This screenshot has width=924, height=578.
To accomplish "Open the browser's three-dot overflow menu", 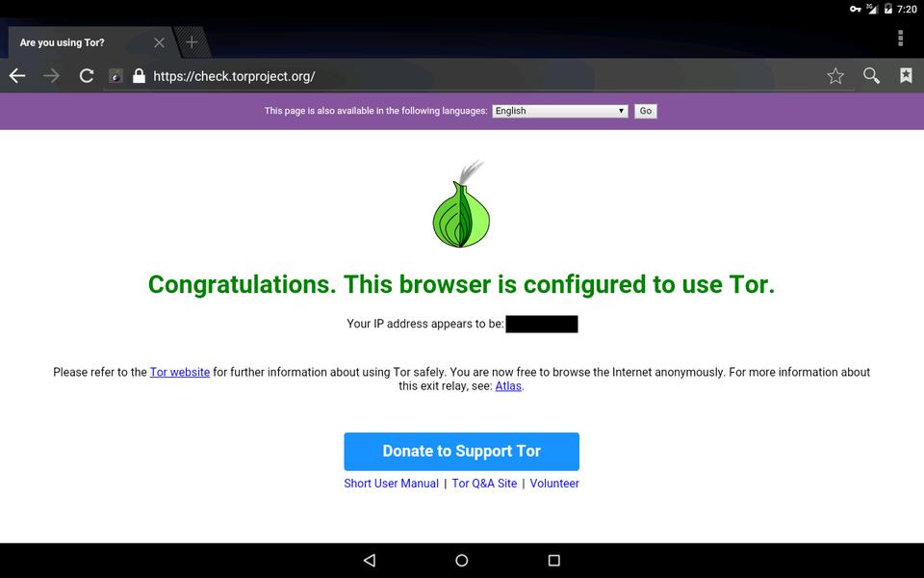I will [900, 38].
